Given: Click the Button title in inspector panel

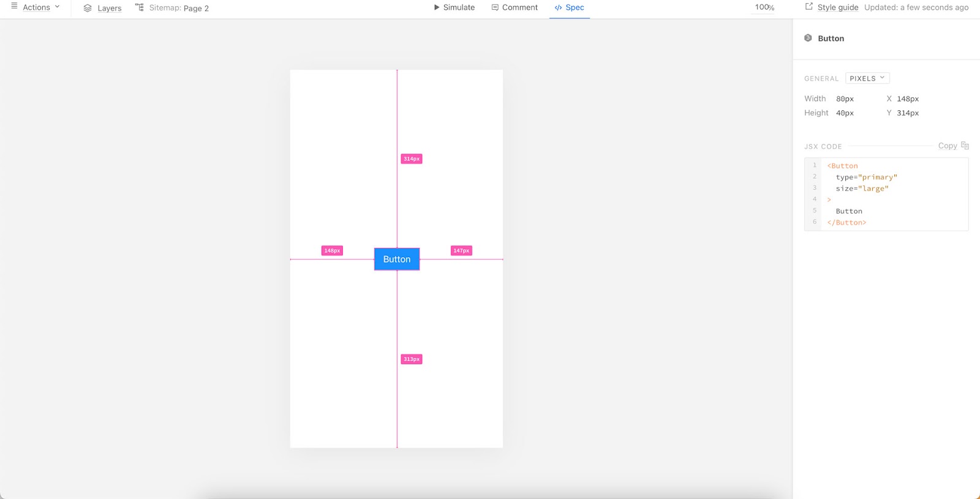Looking at the screenshot, I should coord(831,39).
